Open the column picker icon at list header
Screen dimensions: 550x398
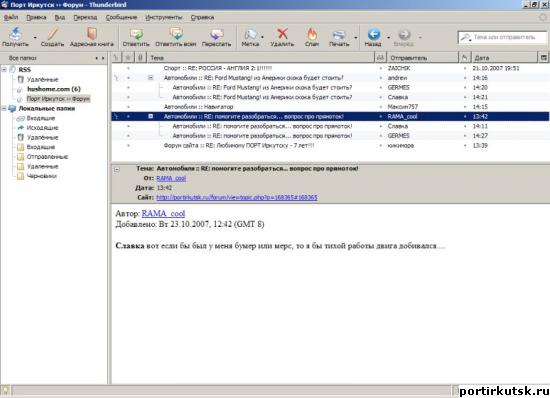[543, 58]
